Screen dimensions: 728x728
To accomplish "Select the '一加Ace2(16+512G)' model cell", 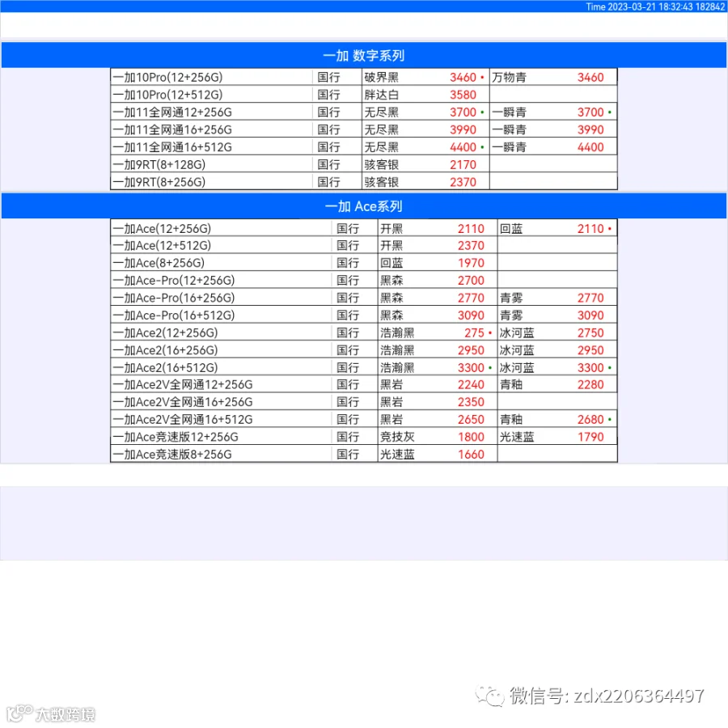I will 221,368.
